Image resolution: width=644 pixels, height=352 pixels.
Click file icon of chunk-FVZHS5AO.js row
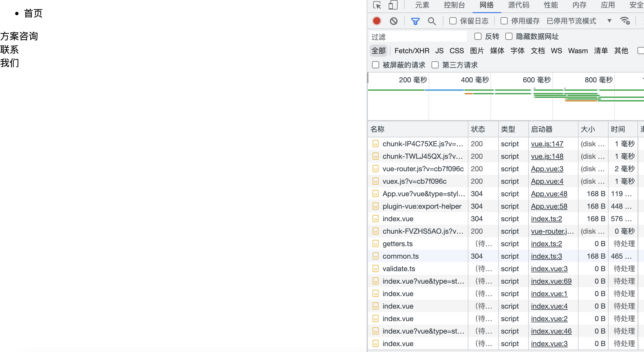376,231
